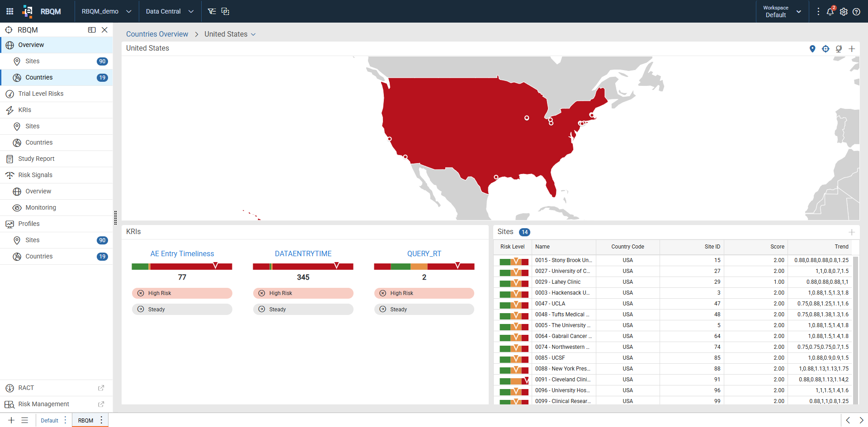Select Sites under Profiles
This screenshot has height=427, width=868.
point(57,240)
